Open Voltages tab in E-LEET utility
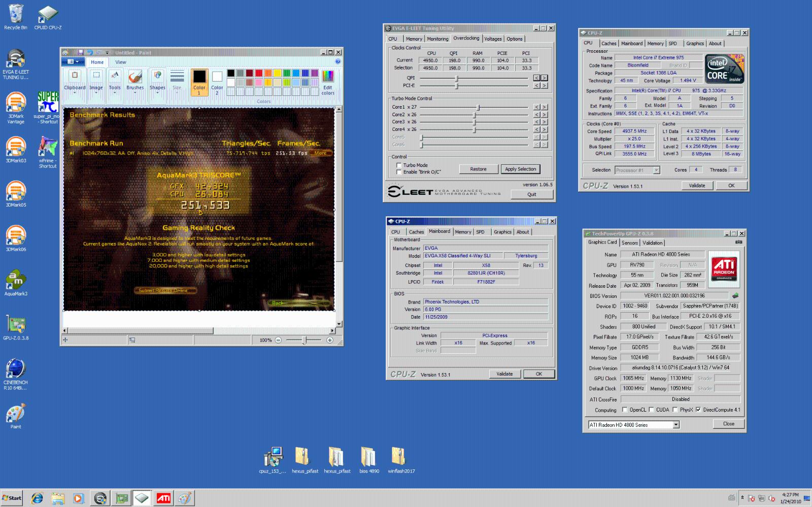 (492, 39)
